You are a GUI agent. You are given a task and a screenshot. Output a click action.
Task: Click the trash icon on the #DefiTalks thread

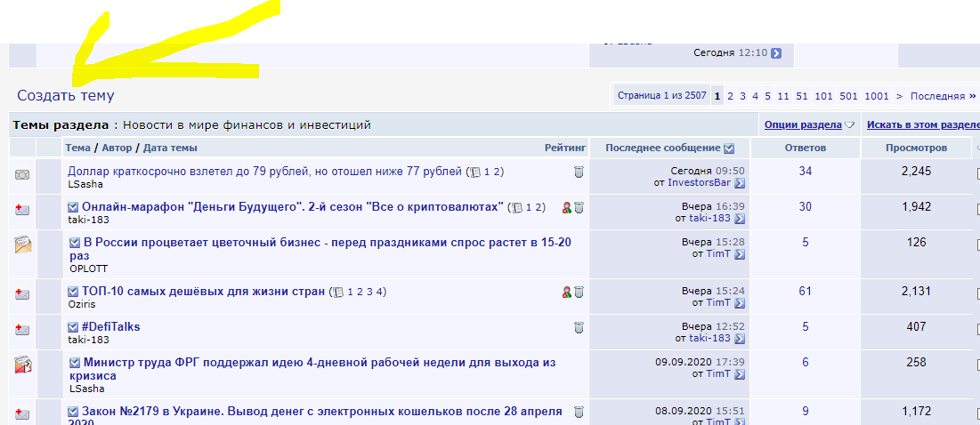579,327
